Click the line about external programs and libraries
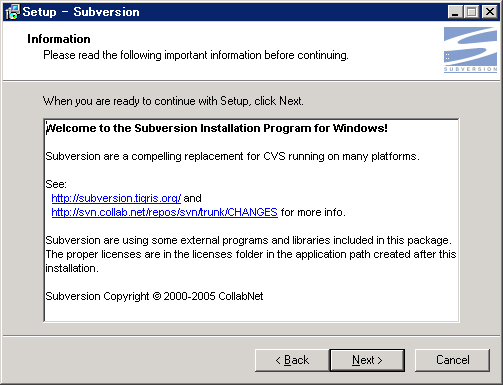Image resolution: width=503 pixels, height=385 pixels. point(249,240)
